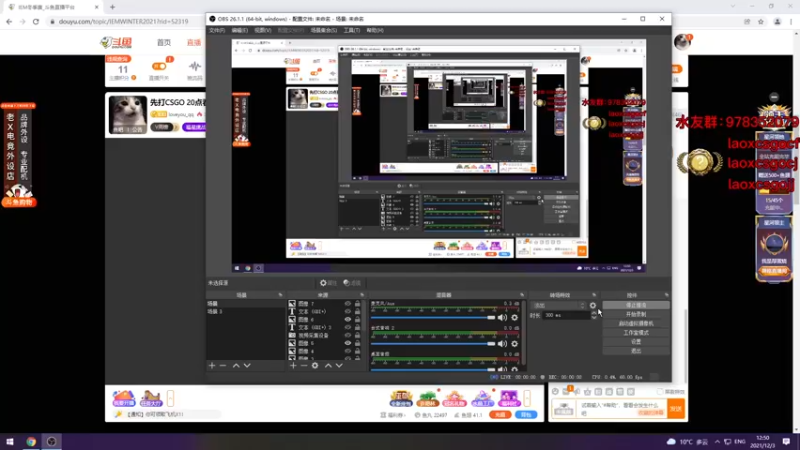Pop out the audio mixer dock panel

[x=522, y=295]
